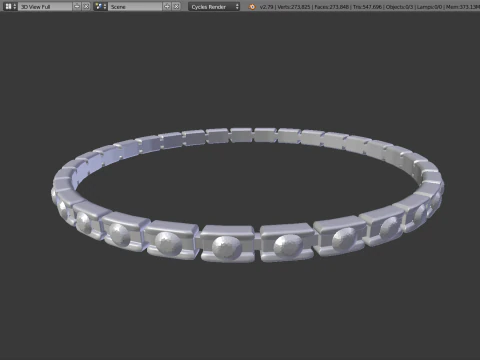Click the '3D View Full' layout name field
The image size is (480, 360).
click(x=45, y=6)
